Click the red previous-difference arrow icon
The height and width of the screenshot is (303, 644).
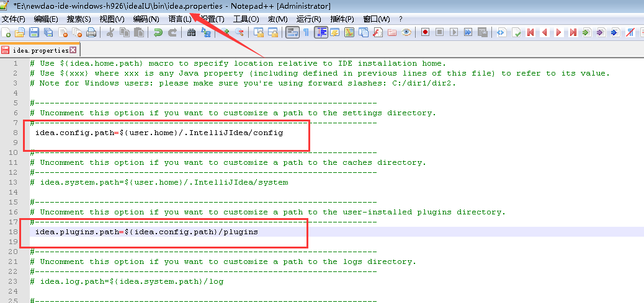[545, 32]
